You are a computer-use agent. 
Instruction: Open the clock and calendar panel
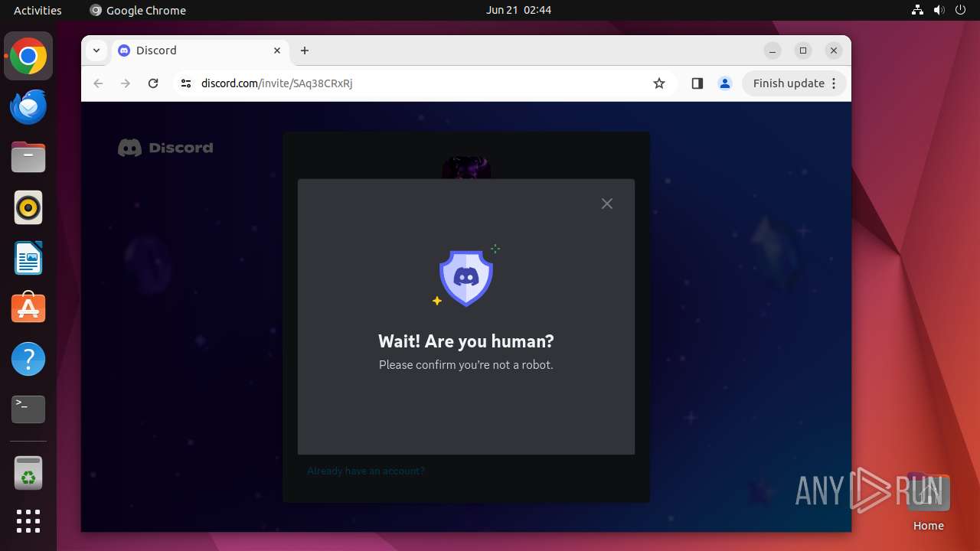click(x=518, y=10)
